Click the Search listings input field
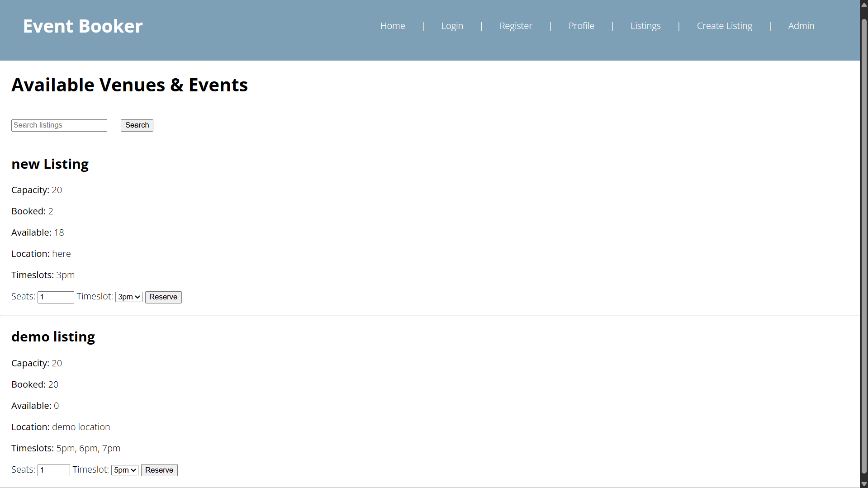Image resolution: width=868 pixels, height=488 pixels. point(59,125)
